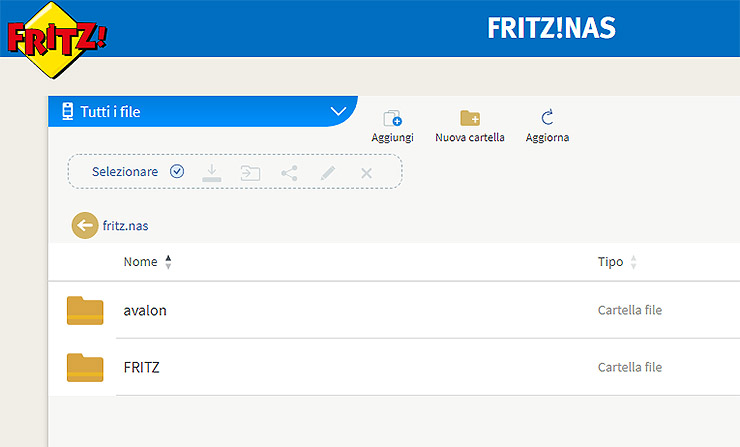Click the FRITZ folder icon

pyautogui.click(x=85, y=367)
